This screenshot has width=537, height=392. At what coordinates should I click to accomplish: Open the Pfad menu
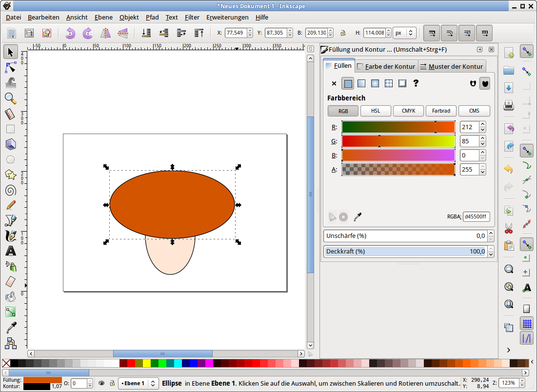pyautogui.click(x=152, y=17)
